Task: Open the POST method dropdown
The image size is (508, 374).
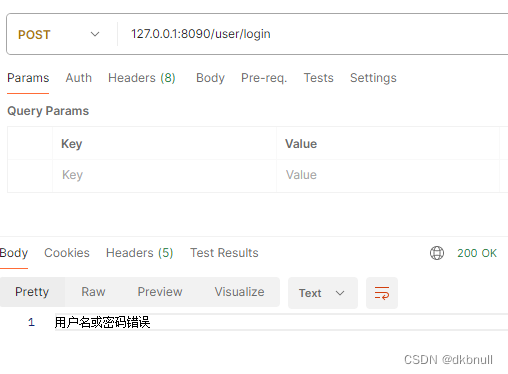Action: [x=59, y=34]
